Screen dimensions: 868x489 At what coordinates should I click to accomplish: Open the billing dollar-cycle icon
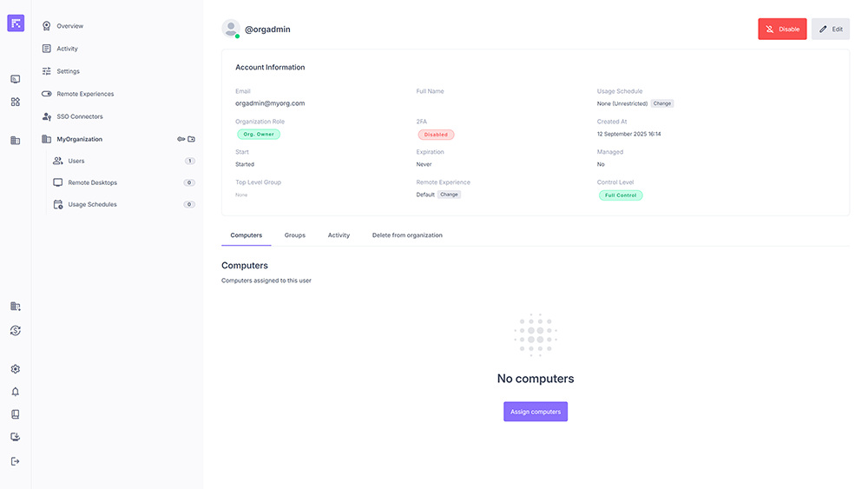click(x=16, y=330)
